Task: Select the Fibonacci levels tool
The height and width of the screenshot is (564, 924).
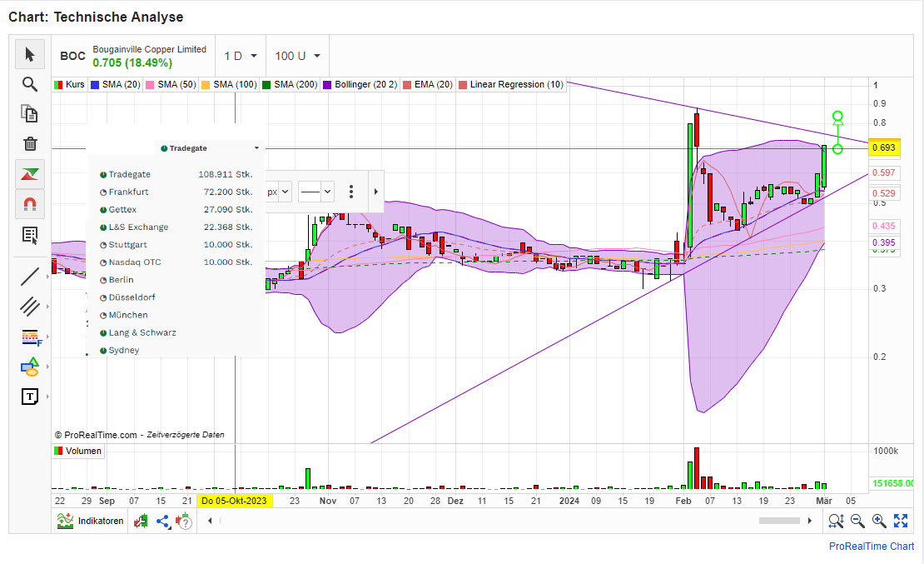Action: (31, 337)
